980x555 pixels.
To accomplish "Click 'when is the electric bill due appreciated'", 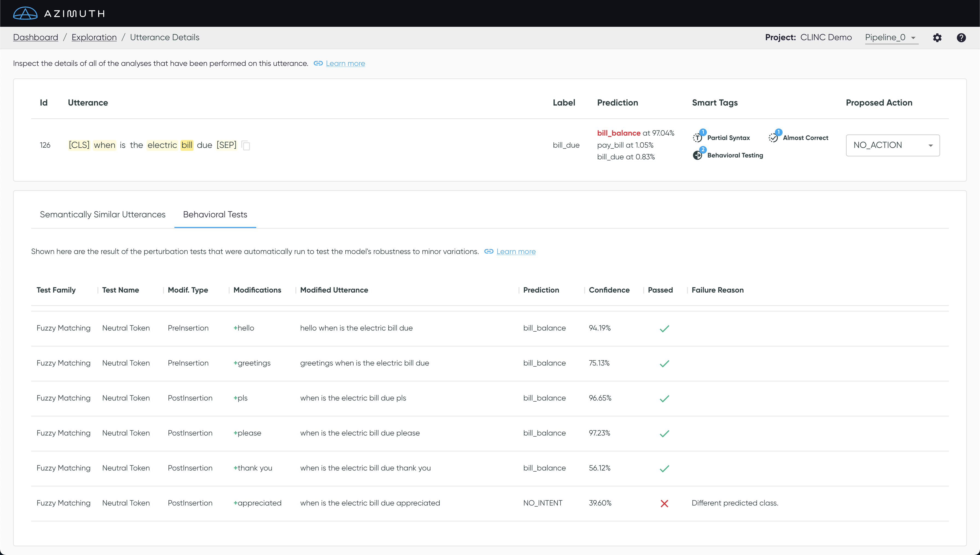I will (x=370, y=503).
